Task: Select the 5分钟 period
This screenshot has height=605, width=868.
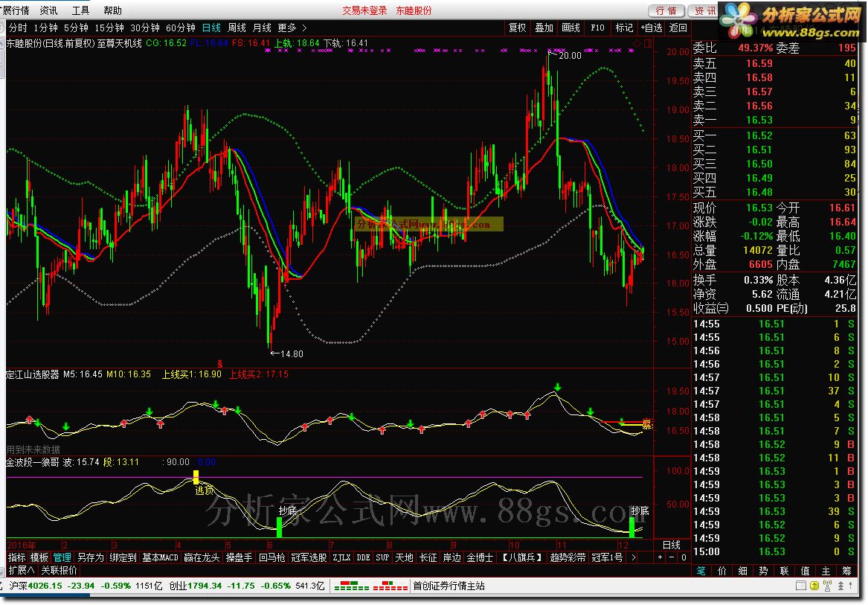Action: tap(76, 28)
